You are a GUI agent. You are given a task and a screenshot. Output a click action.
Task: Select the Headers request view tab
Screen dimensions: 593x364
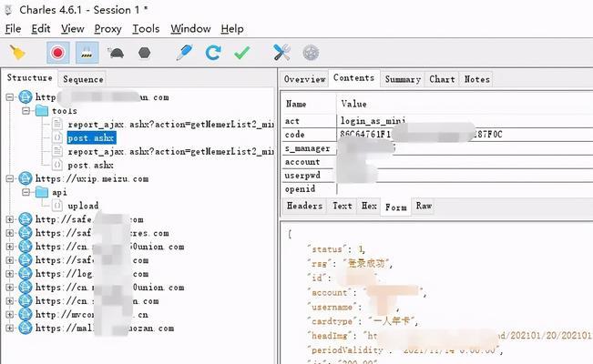(304, 206)
